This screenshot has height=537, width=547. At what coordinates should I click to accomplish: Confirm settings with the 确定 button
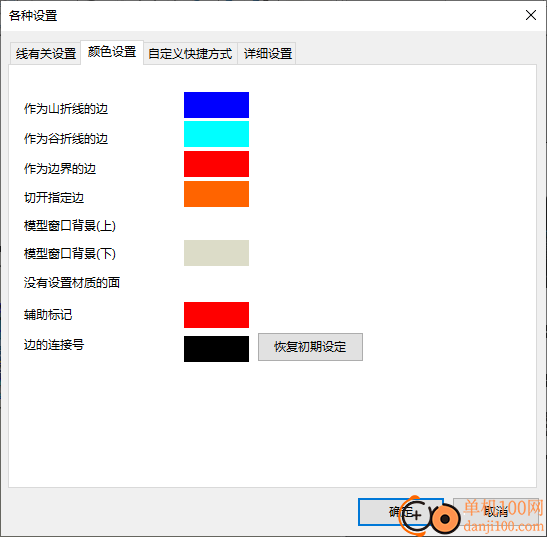click(x=401, y=512)
